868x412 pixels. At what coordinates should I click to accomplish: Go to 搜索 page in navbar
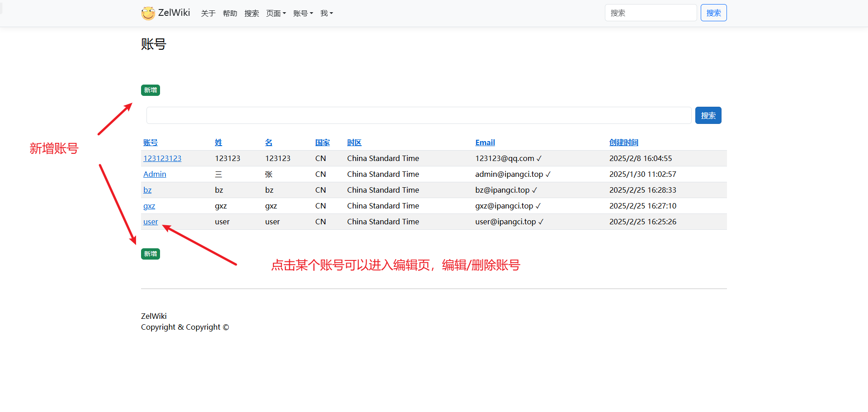[x=251, y=14]
